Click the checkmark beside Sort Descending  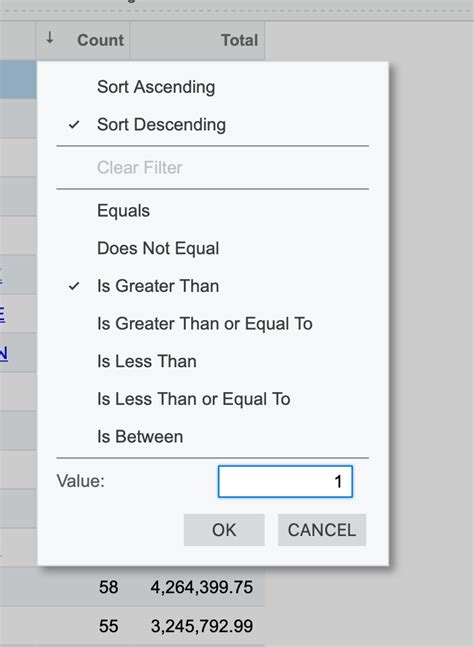click(74, 125)
